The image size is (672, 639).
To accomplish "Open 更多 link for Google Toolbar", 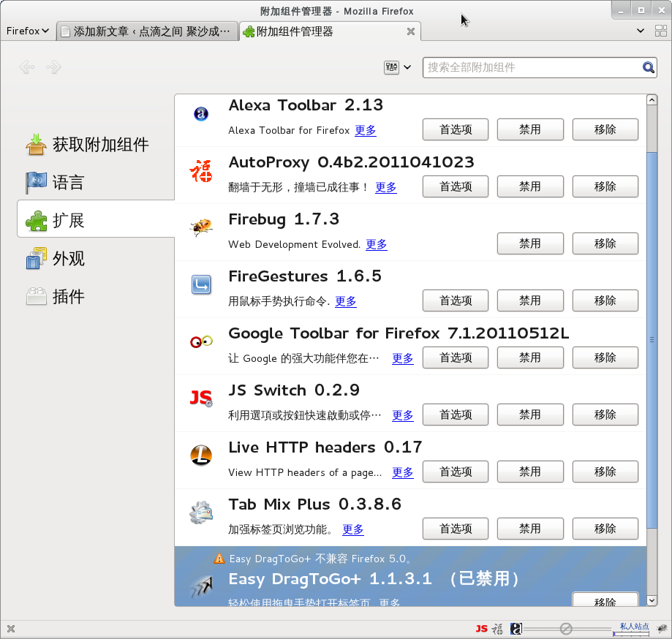I will 402,358.
